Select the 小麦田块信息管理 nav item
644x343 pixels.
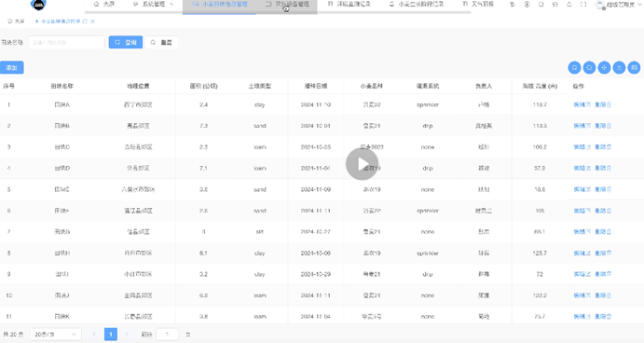(x=220, y=4)
